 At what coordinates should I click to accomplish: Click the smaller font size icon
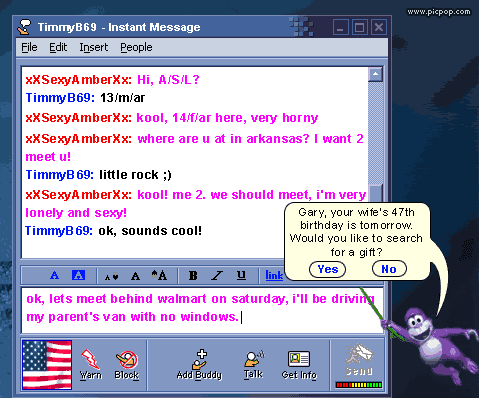pyautogui.click(x=111, y=276)
